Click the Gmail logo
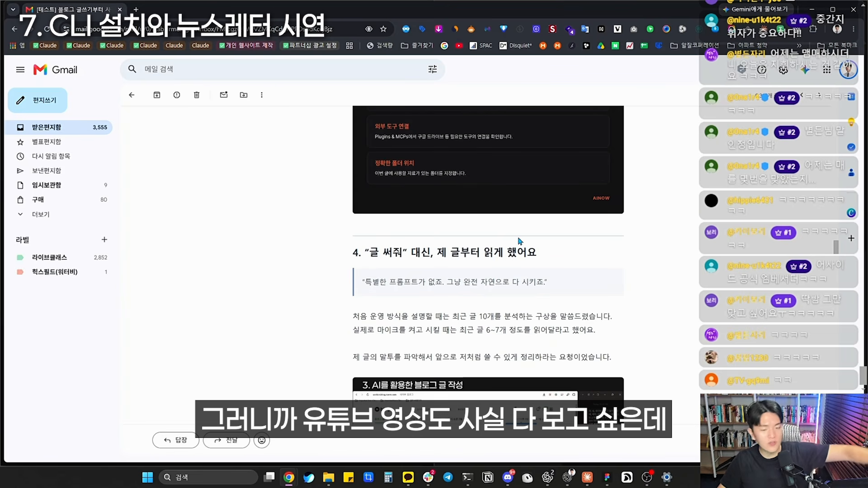 coord(55,70)
